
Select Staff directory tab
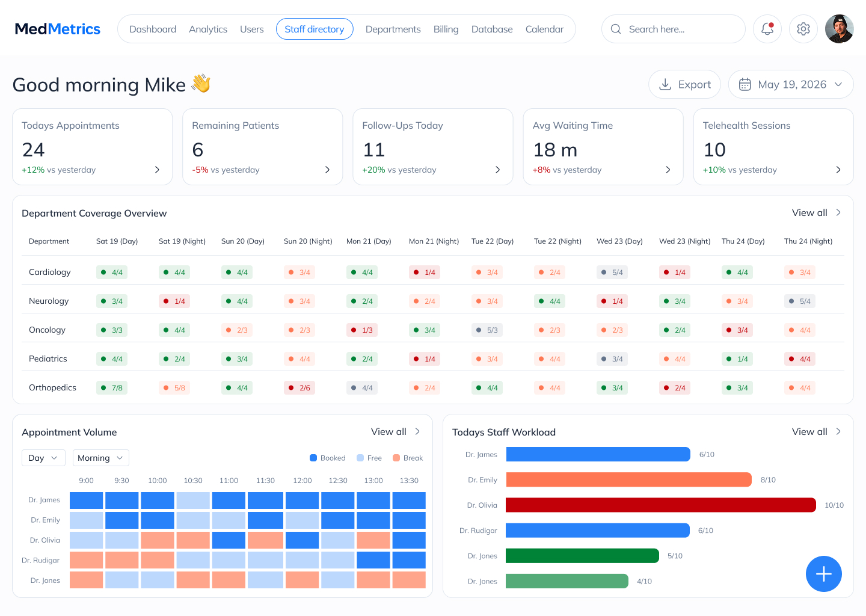[x=315, y=29]
